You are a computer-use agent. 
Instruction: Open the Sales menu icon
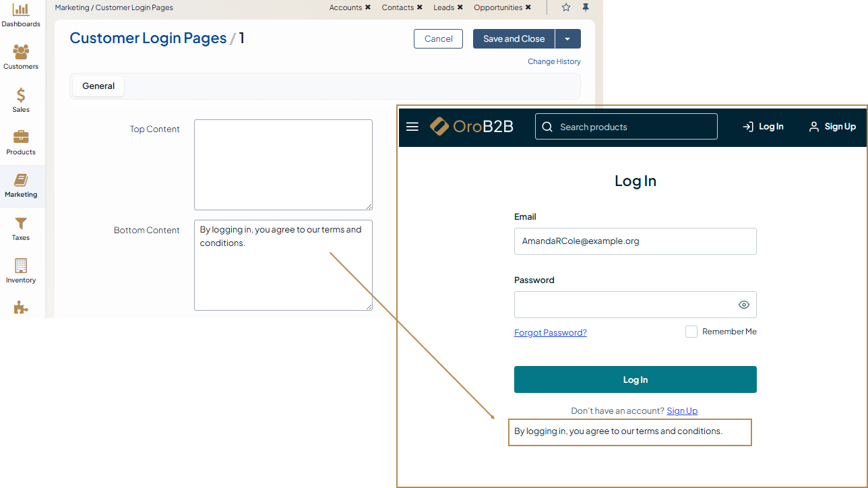click(21, 96)
